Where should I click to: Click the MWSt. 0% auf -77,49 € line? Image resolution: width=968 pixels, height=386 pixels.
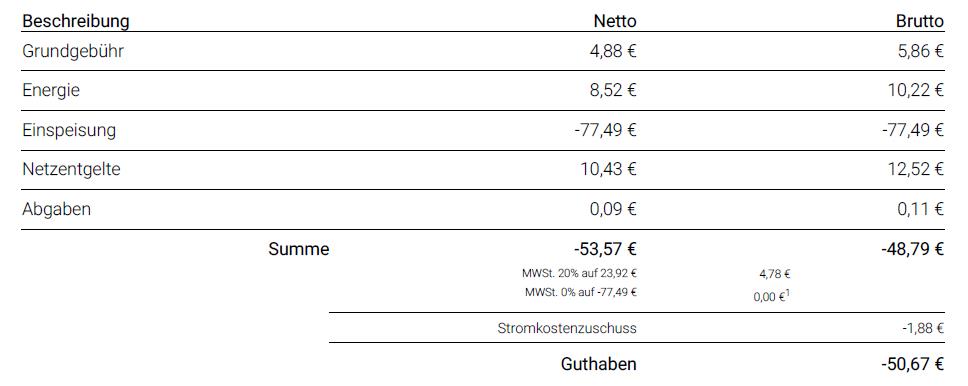pyautogui.click(x=581, y=292)
